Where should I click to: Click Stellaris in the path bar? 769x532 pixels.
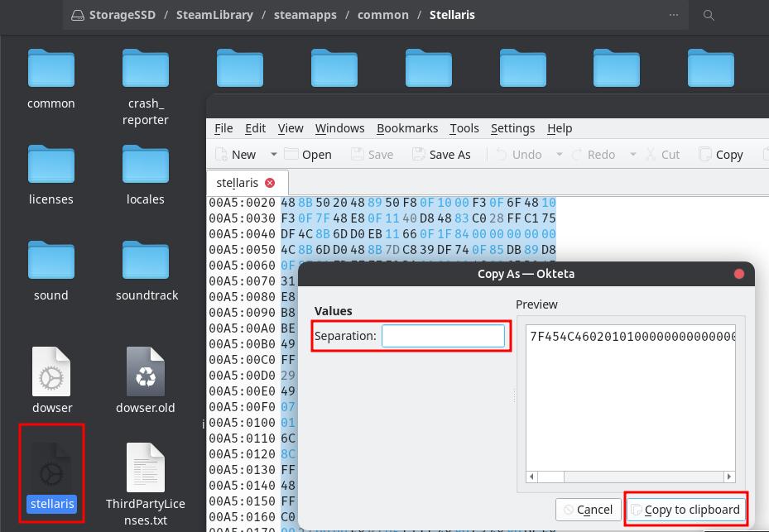tap(452, 15)
